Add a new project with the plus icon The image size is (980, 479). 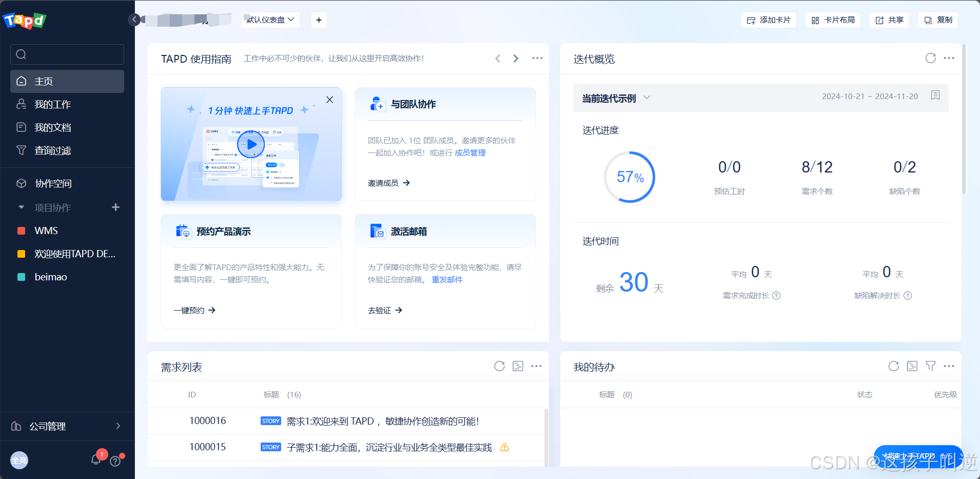coord(116,207)
